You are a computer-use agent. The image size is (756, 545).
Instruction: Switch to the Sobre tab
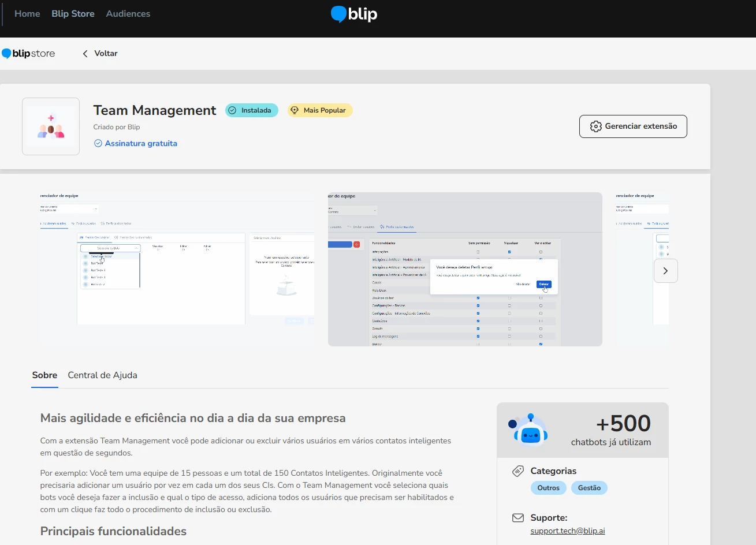(x=44, y=375)
